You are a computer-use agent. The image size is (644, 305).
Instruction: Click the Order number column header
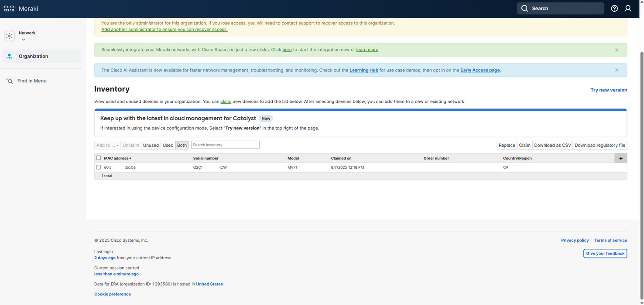(436, 158)
